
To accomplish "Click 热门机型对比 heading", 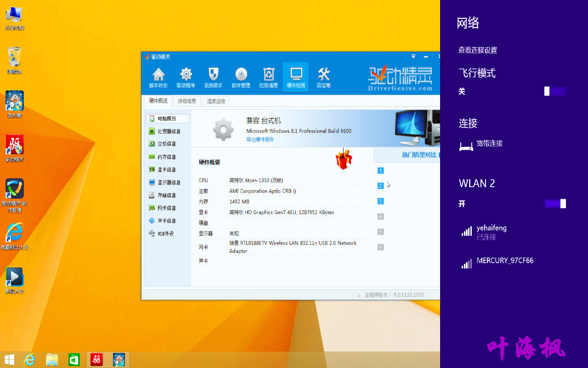I will [419, 155].
